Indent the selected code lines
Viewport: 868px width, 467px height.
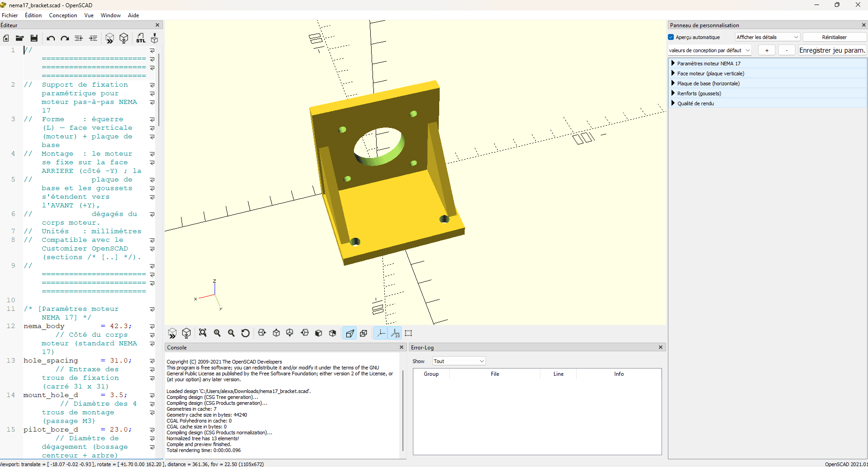(x=93, y=38)
